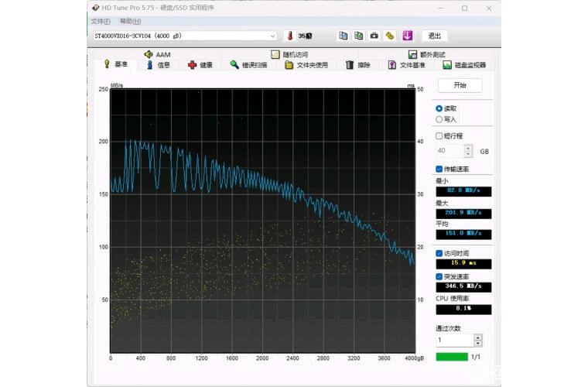Open the 磁盘监视器 (Disk Monitor) tab
588x387 pixels.
tap(464, 65)
